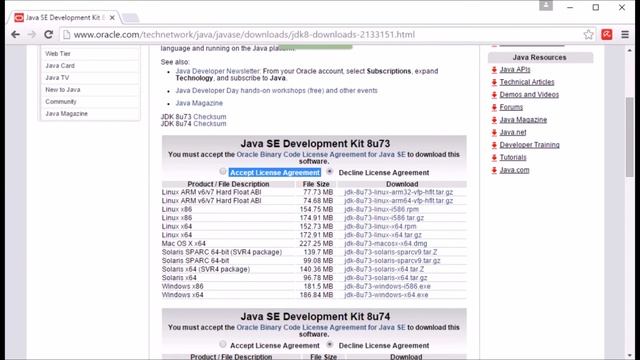Open Community sidebar item
This screenshot has width=640, height=360.
point(61,101)
